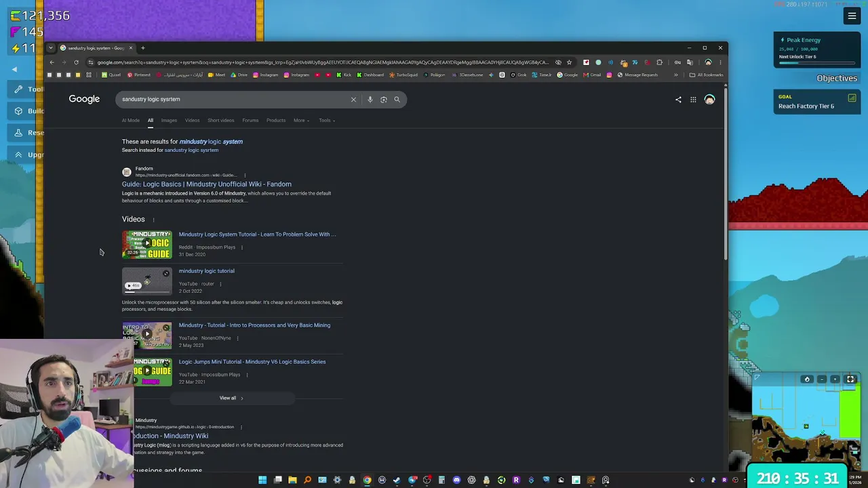The width and height of the screenshot is (868, 488).
Task: Click the Chrome taskbar icon
Action: click(x=367, y=480)
